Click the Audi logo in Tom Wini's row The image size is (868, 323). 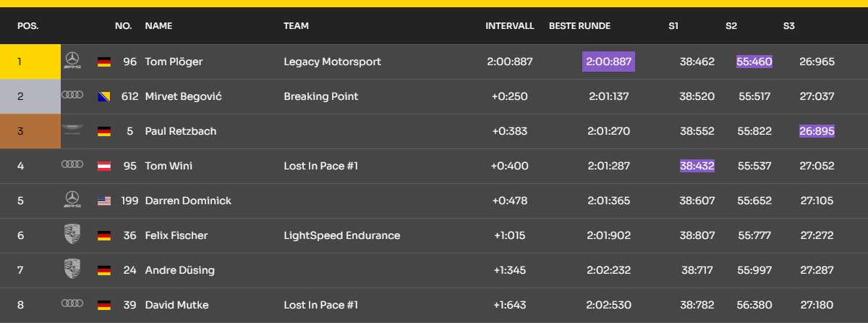click(x=72, y=165)
